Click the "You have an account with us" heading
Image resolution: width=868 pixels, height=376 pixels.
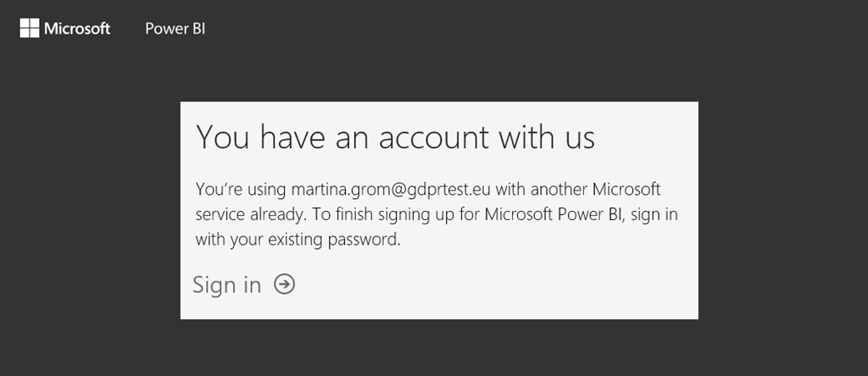click(x=395, y=137)
